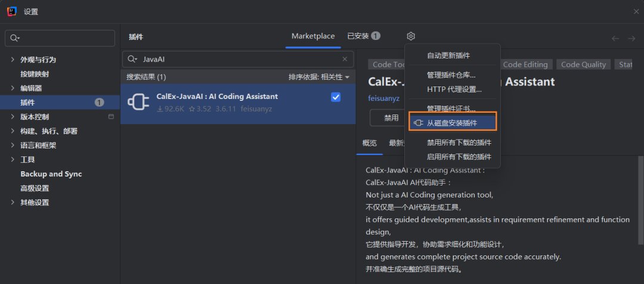The image size is (644, 284).
Task: Select the 外观与行为 settings item
Action: (38, 60)
